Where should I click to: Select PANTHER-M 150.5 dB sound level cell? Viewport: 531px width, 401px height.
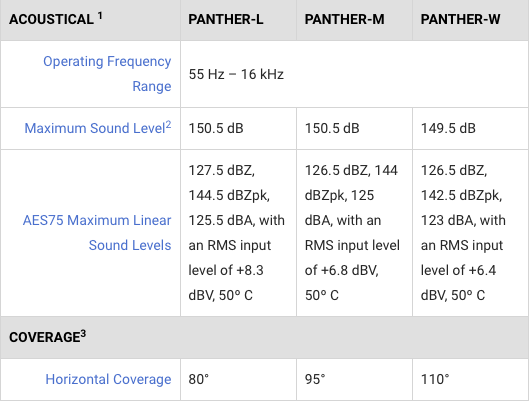pos(354,128)
